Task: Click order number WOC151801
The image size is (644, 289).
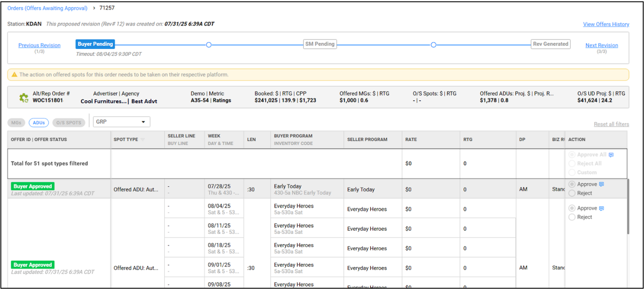Action: [48, 100]
